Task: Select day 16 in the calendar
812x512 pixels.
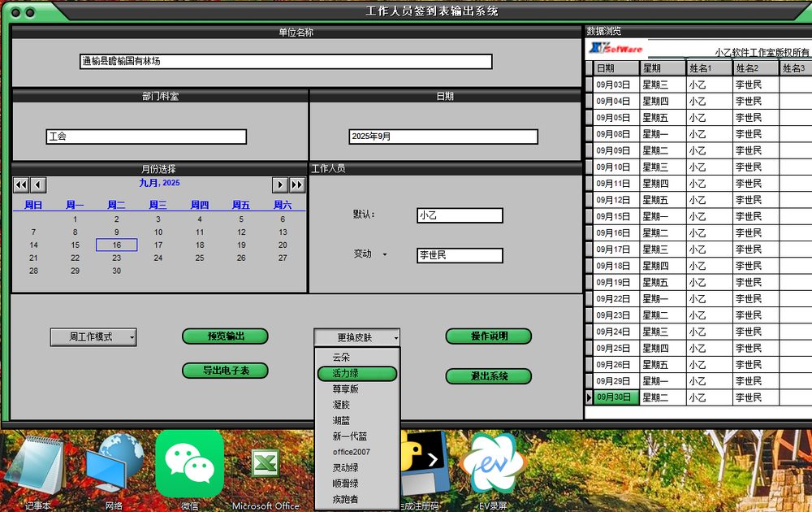Action: 116,245
